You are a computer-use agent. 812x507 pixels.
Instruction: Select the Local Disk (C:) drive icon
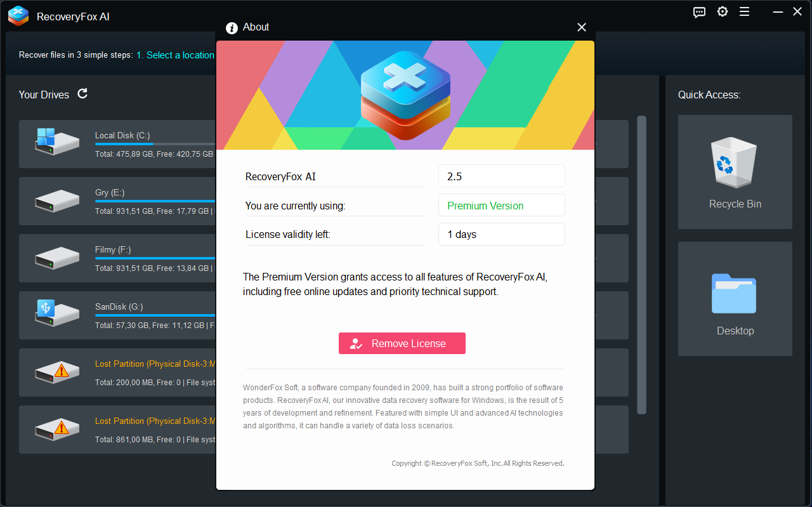click(56, 142)
